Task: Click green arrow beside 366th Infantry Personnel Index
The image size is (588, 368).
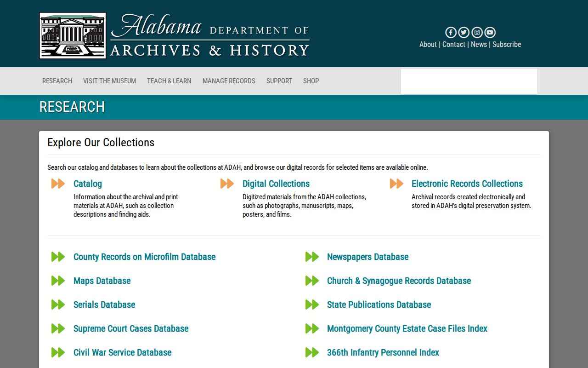Action: point(312,352)
